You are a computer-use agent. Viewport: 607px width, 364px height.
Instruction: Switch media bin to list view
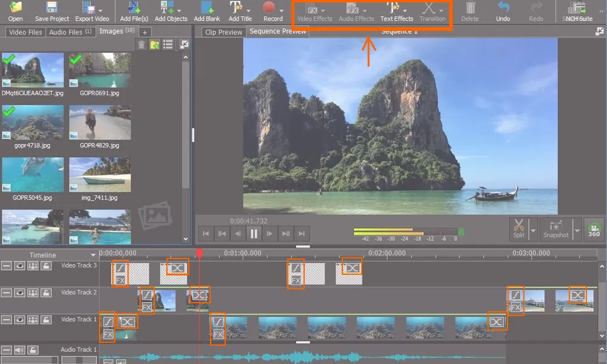coord(168,45)
